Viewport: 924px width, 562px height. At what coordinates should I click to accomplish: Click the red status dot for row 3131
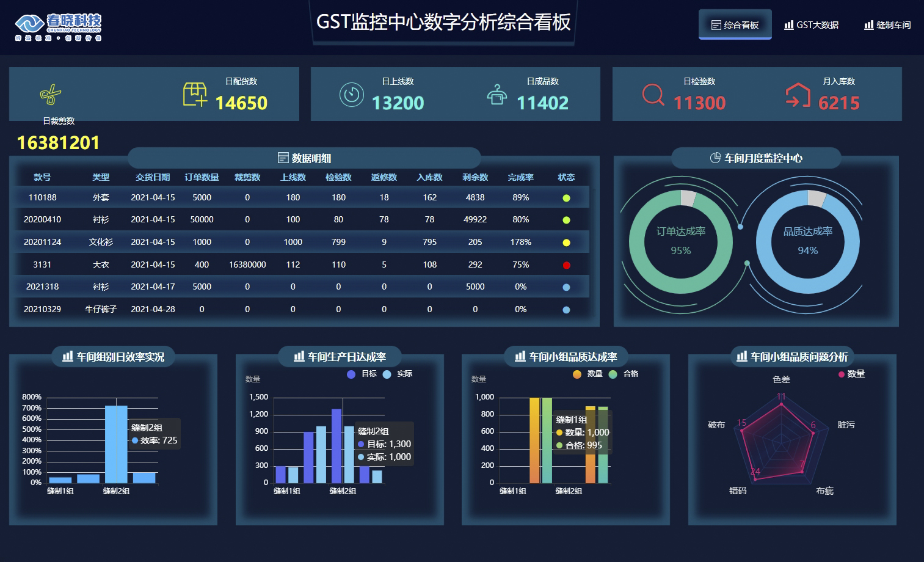[x=566, y=265]
